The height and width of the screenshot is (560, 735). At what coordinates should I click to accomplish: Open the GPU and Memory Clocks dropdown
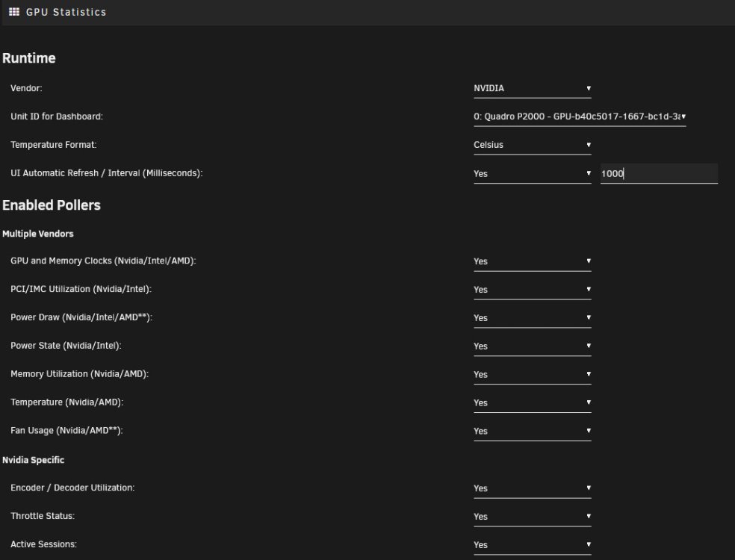click(532, 261)
